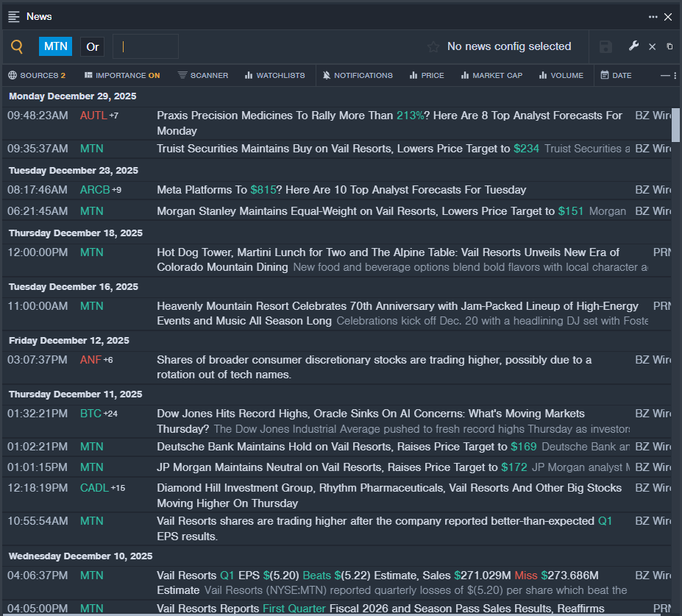The width and height of the screenshot is (682, 616).
Task: Click the copy window icon at top right
Action: click(x=669, y=47)
